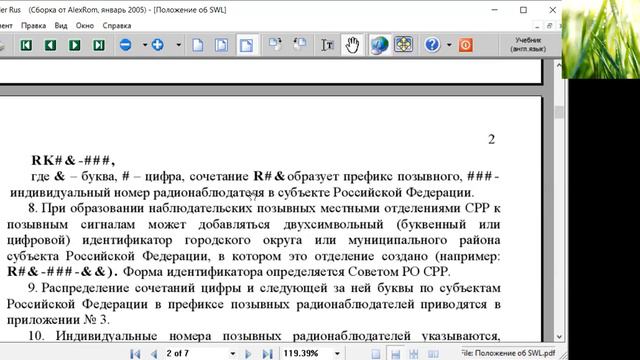Open the Справка menu
This screenshot has height=360, width=640.
point(117,25)
